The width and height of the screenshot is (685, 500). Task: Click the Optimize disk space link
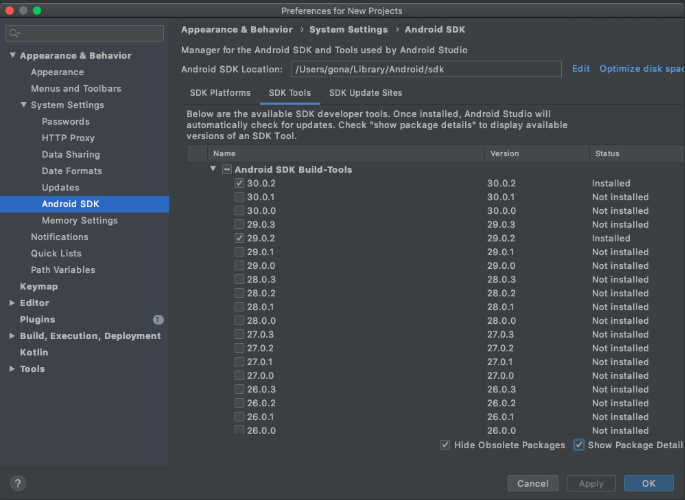[x=642, y=69]
